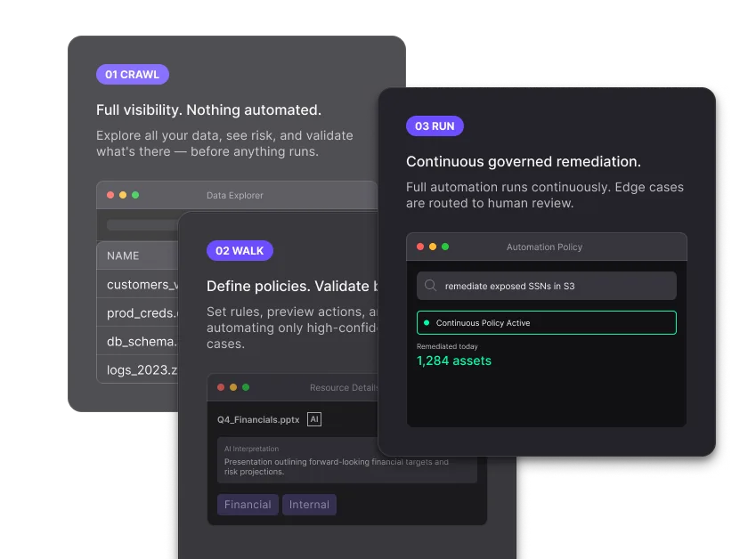
Task: Click the Financial tag
Action: (x=248, y=505)
